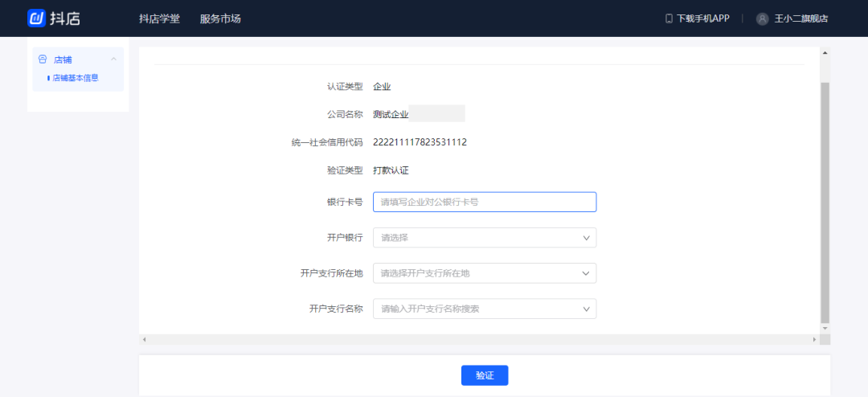This screenshot has height=397, width=868.
Task: Collapse the 店铺 sidebar section chevron
Action: point(113,59)
